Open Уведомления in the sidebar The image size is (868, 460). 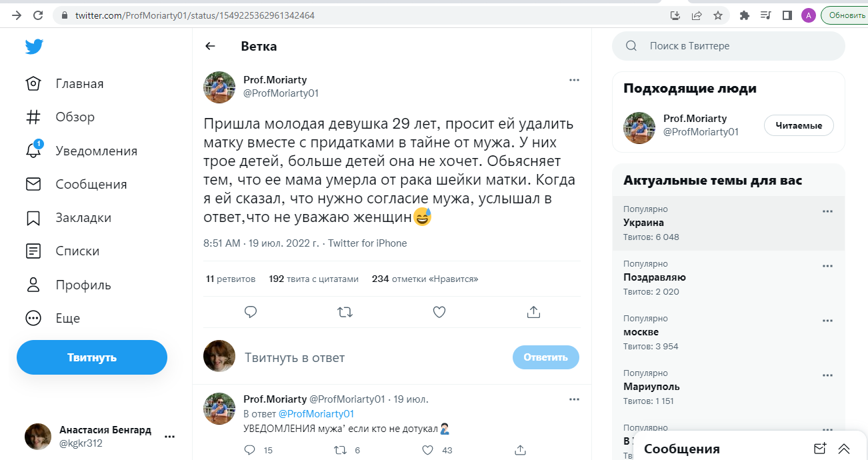pyautogui.click(x=96, y=151)
